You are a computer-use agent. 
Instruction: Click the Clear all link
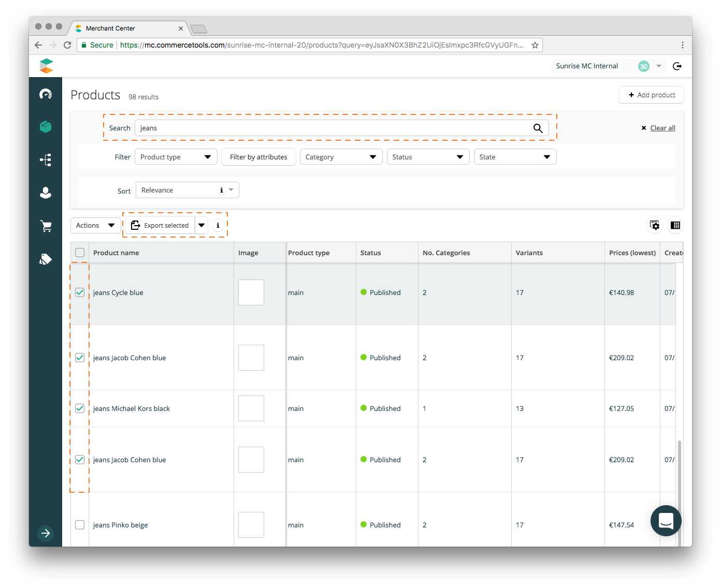tap(662, 128)
